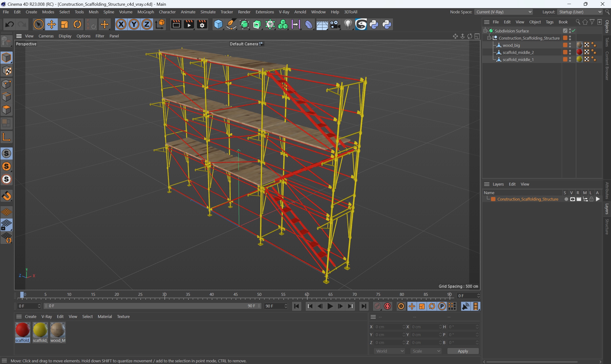Activate the Move tool in toolbar
This screenshot has width=611, height=364.
pyautogui.click(x=52, y=25)
